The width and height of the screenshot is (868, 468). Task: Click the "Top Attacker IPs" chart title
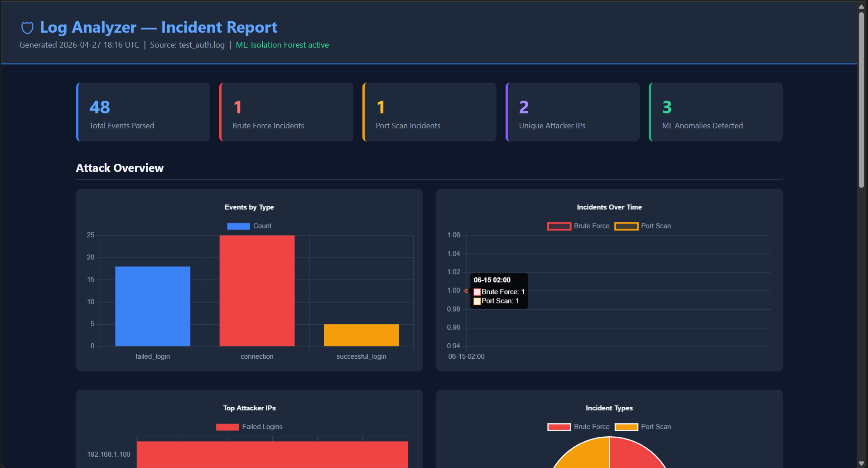coord(249,408)
